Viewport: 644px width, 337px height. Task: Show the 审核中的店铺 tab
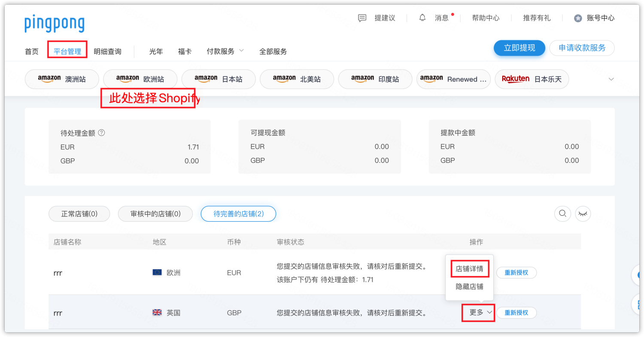(x=155, y=214)
